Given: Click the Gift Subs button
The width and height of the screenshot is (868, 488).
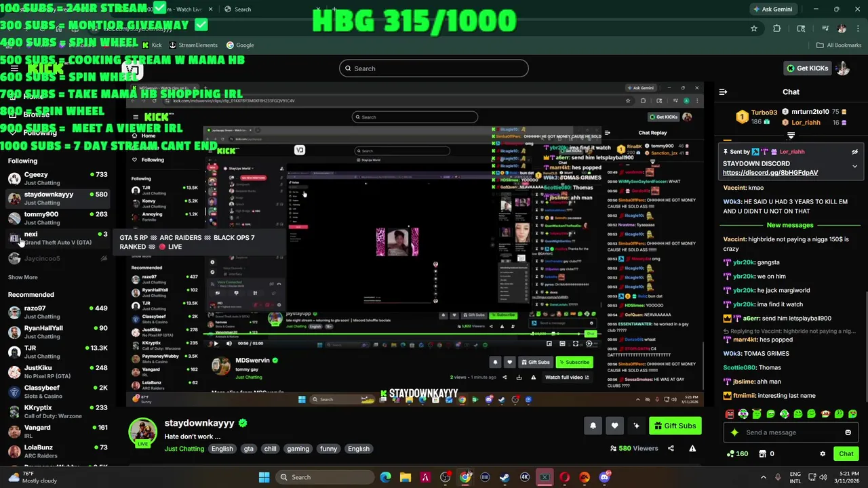Looking at the screenshot, I should click(x=675, y=426).
